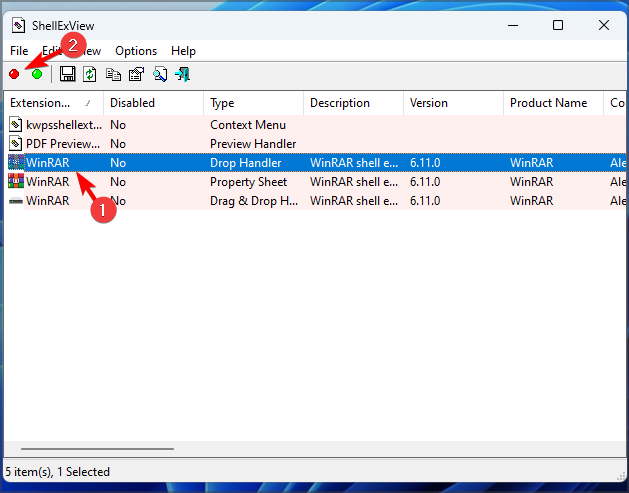The image size is (629, 493).
Task: Click the Find magnifier toolbar icon
Action: click(160, 74)
